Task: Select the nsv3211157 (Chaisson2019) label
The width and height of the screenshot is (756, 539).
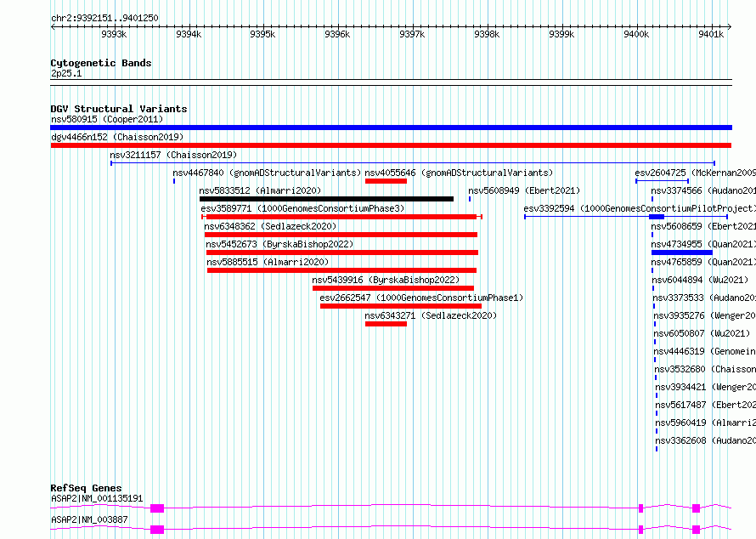Action: tap(173, 155)
